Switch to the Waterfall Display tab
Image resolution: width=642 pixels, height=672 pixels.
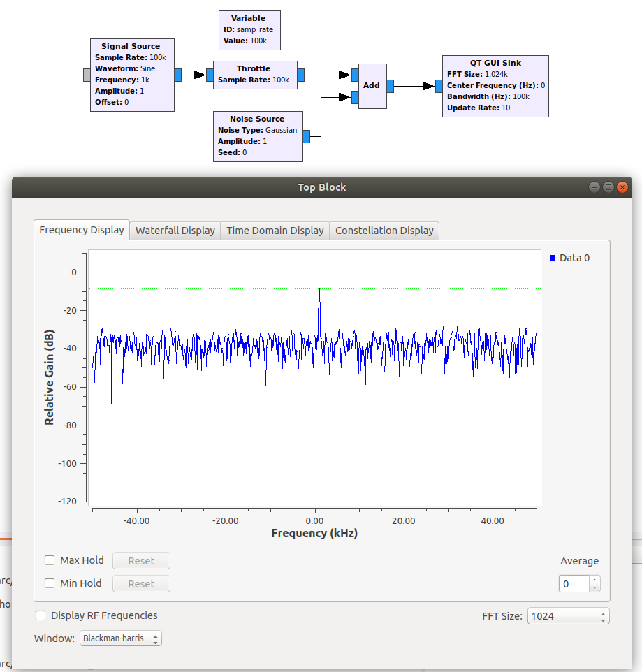175,231
